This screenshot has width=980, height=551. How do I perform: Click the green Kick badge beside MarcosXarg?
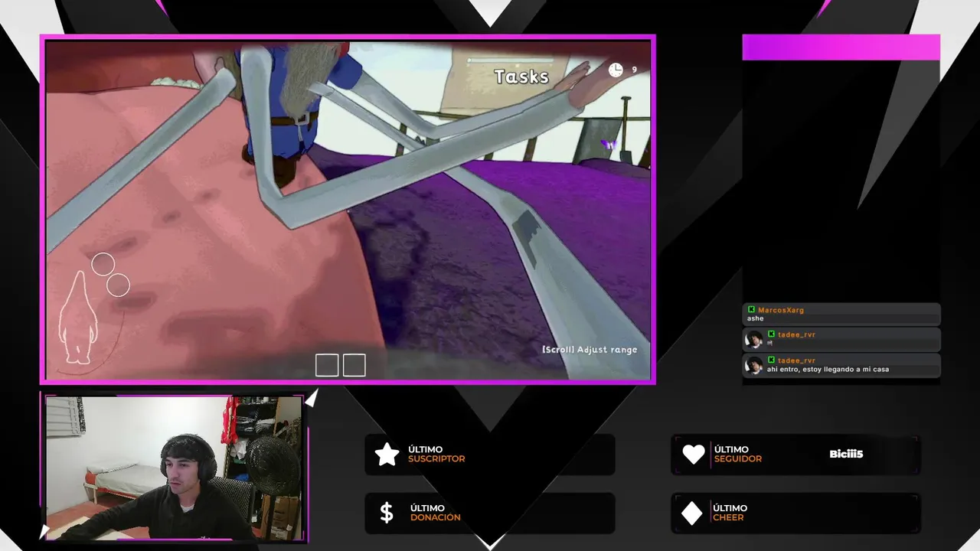pyautogui.click(x=752, y=310)
